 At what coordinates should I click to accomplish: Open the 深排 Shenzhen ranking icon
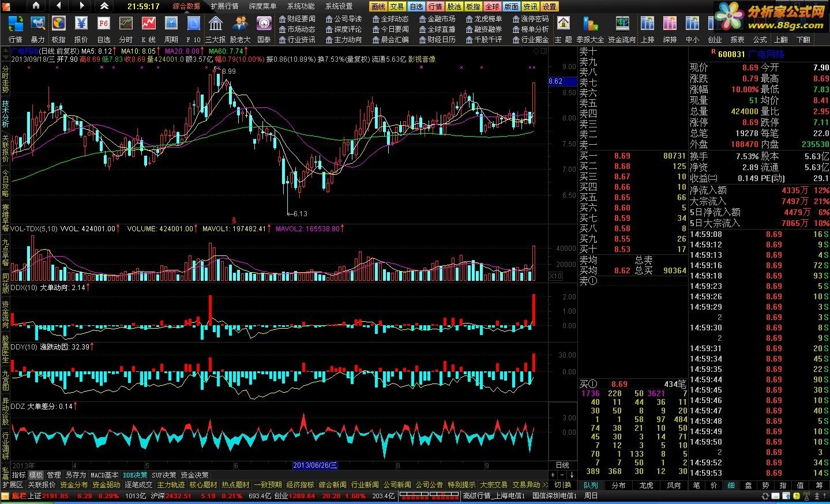(670, 29)
